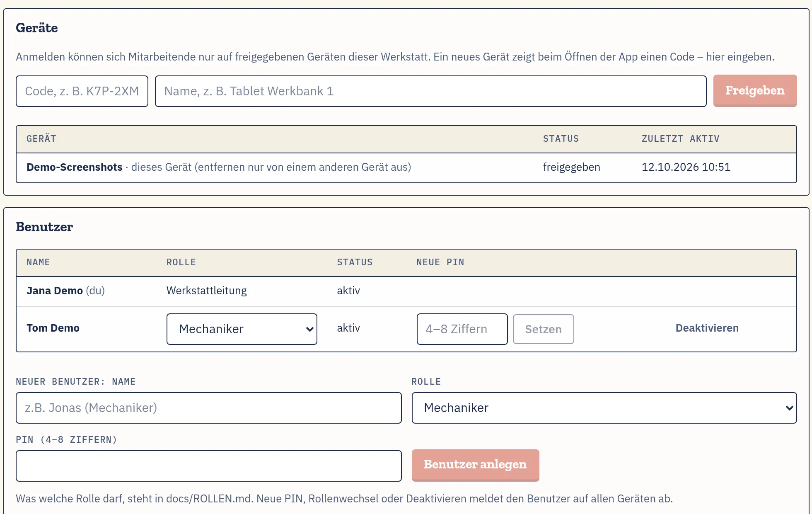This screenshot has height=514, width=812.
Task: Click 'aktiv' status in Tom Demo's row
Action: point(348,328)
